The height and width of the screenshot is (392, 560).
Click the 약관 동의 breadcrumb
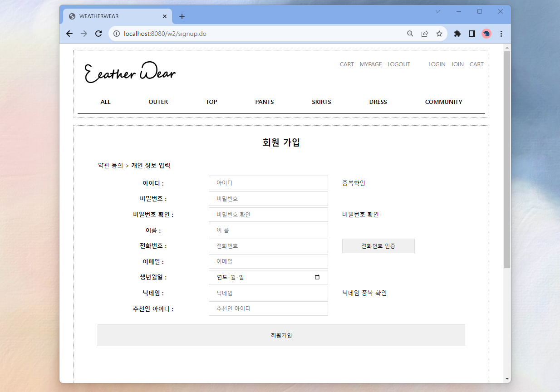(x=110, y=166)
